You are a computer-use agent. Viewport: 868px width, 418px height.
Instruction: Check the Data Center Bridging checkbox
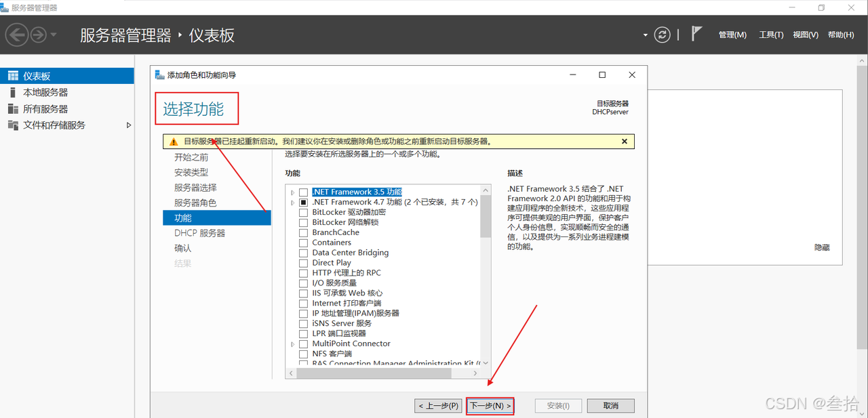[303, 253]
